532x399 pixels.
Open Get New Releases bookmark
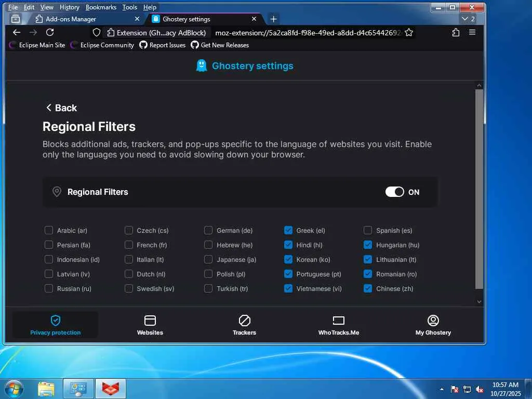tap(220, 45)
